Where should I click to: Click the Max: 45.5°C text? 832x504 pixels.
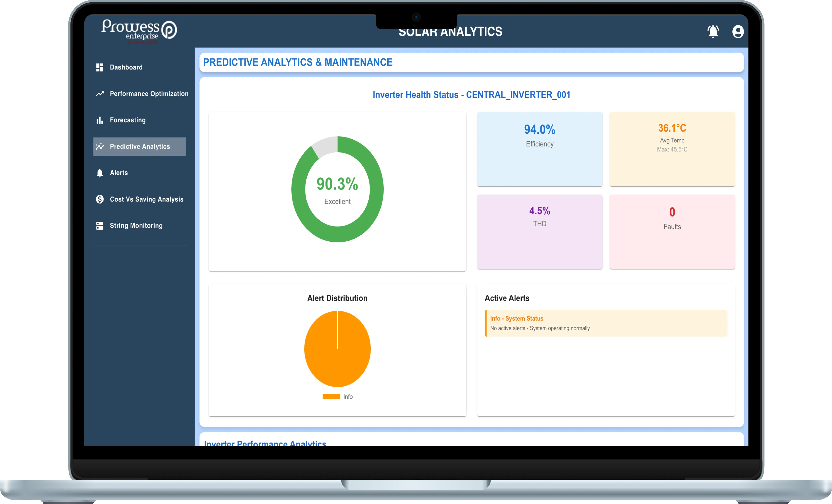click(672, 149)
